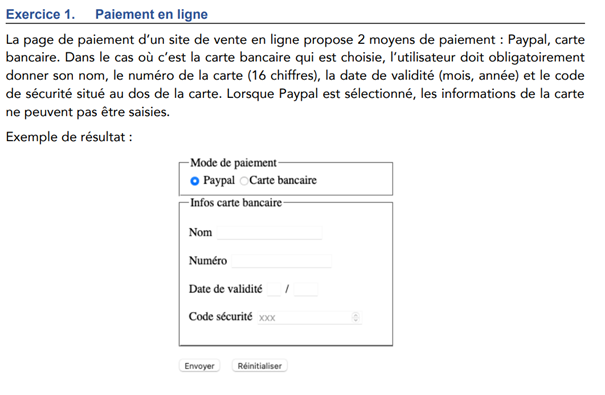Click the Nom text input field
This screenshot has width=605, height=395.
tap(269, 233)
